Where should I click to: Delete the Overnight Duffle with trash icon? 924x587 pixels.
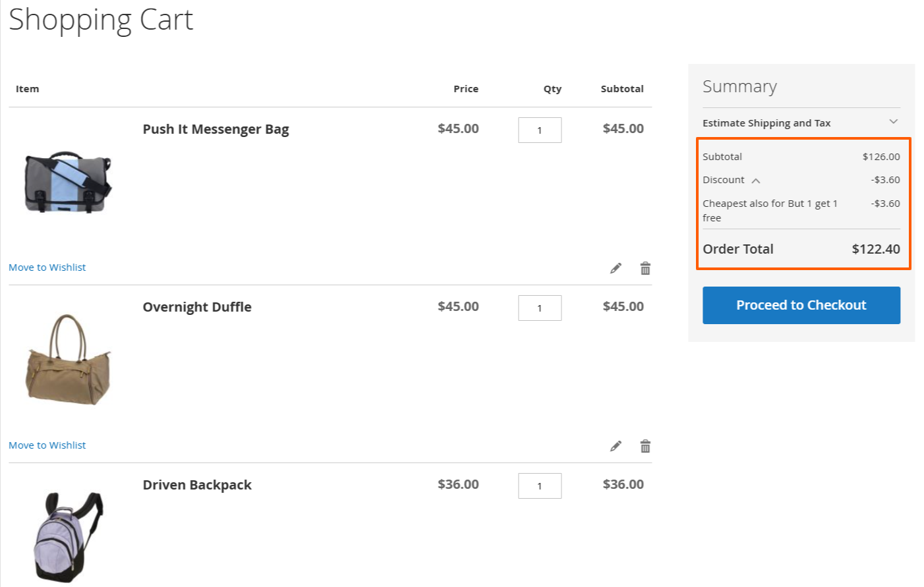645,446
